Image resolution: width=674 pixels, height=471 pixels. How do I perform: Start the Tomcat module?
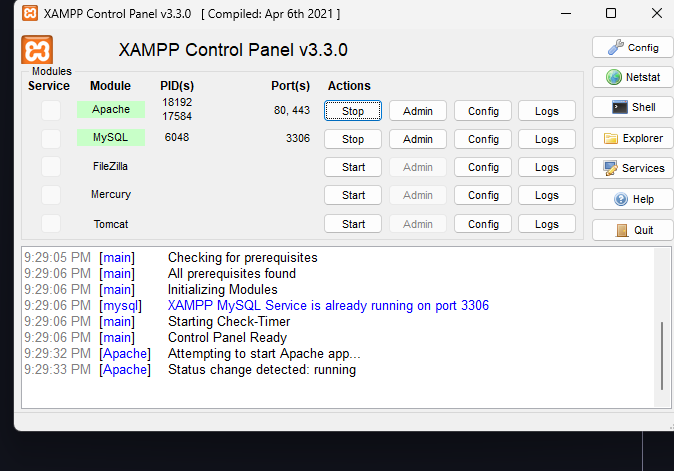[x=353, y=224]
